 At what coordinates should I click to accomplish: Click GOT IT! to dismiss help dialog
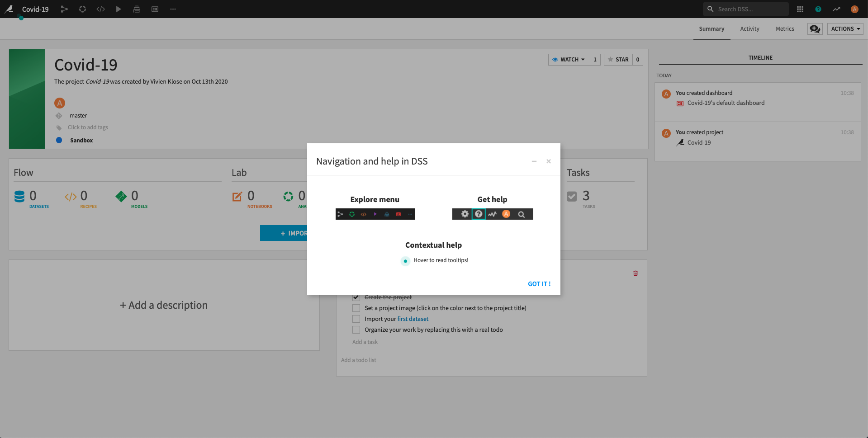[539, 284]
